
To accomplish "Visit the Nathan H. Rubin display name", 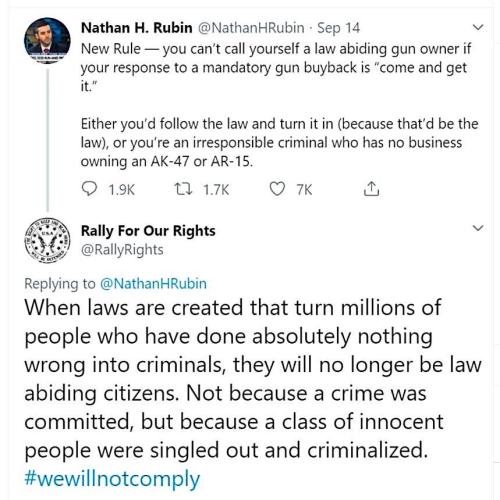I will tap(137, 28).
